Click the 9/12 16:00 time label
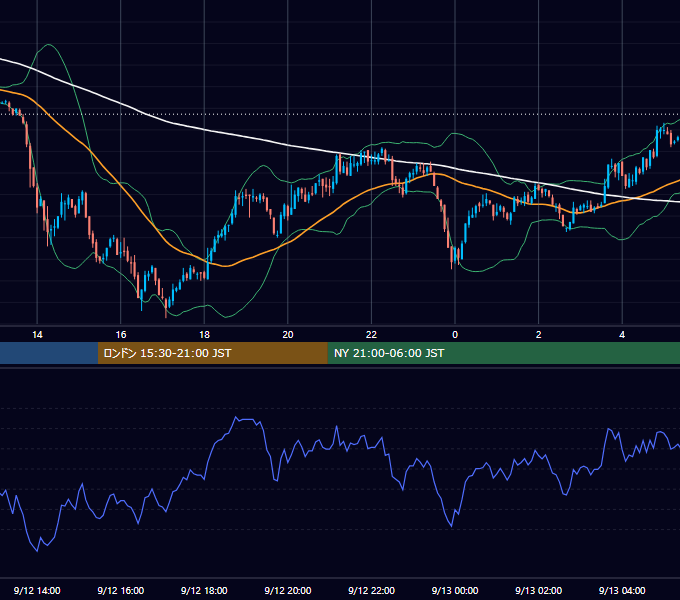 [x=121, y=590]
